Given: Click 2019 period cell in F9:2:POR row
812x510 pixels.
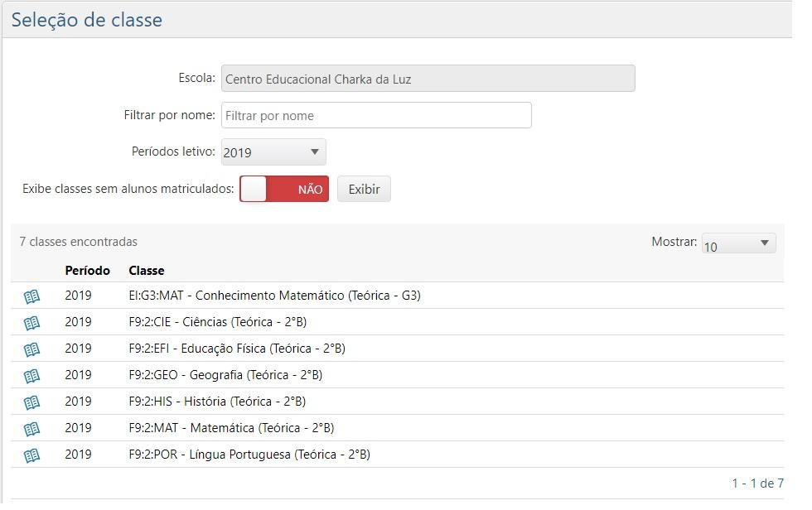Looking at the screenshot, I should [x=78, y=455].
